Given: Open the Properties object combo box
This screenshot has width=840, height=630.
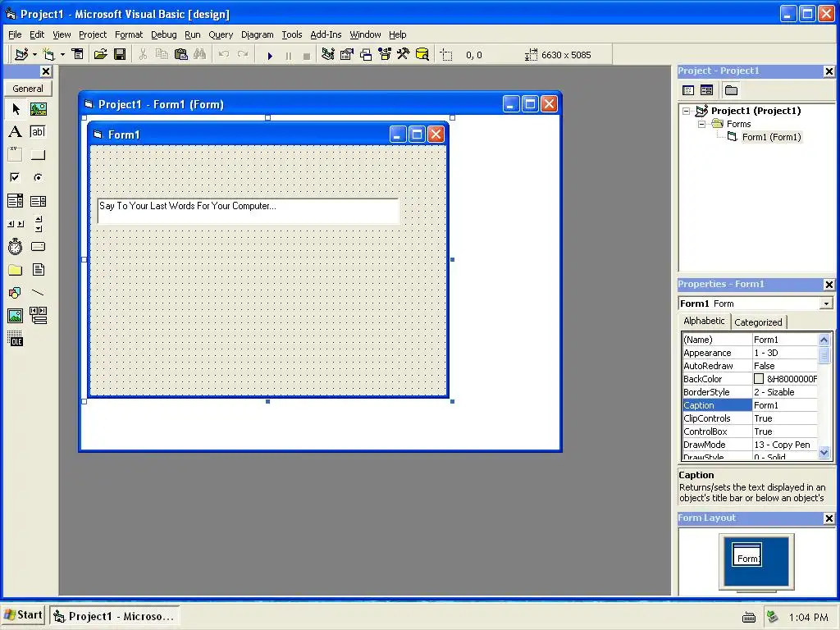Looking at the screenshot, I should (756, 304).
